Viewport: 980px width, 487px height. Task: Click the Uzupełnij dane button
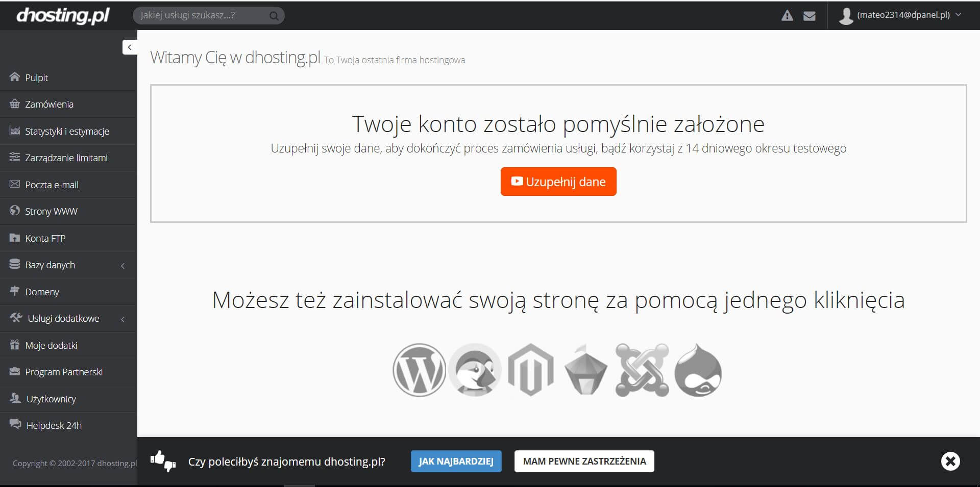[558, 182]
